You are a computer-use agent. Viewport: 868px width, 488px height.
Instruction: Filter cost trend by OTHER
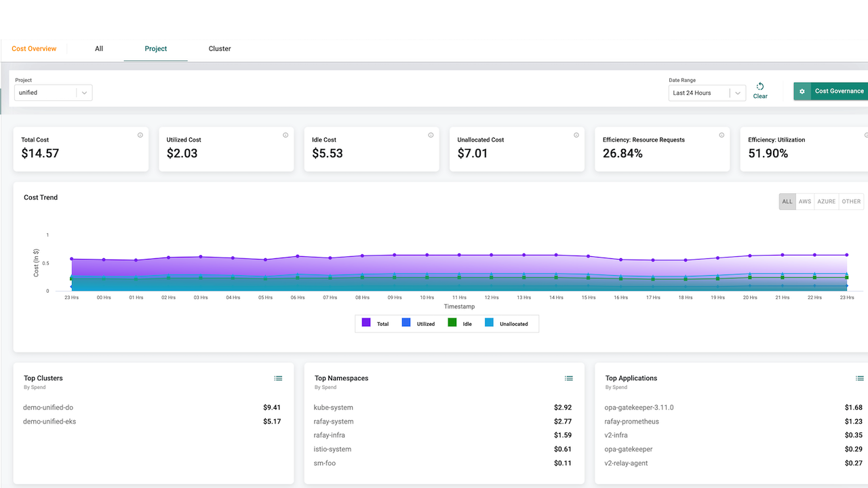(851, 201)
